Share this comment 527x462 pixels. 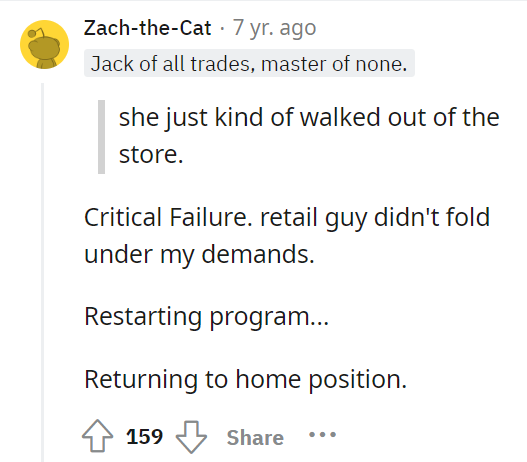255,437
